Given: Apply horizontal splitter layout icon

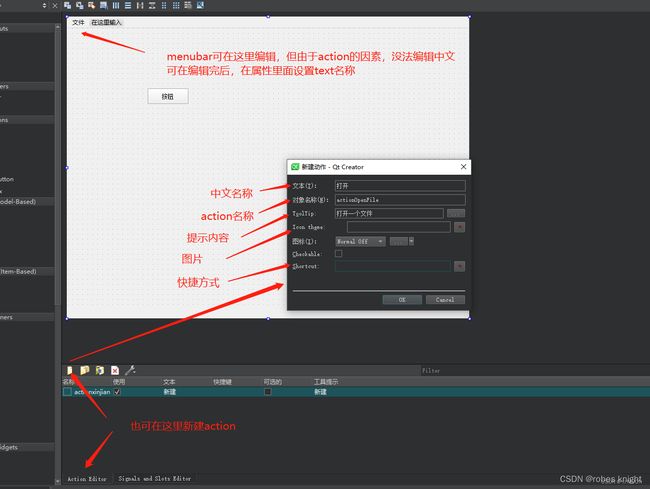Looking at the screenshot, I should (x=140, y=5).
